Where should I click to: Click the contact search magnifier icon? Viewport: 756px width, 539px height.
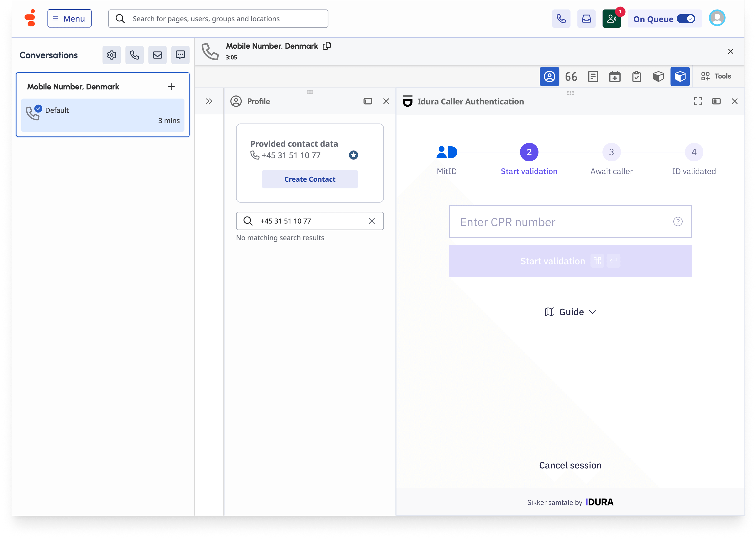pos(248,221)
